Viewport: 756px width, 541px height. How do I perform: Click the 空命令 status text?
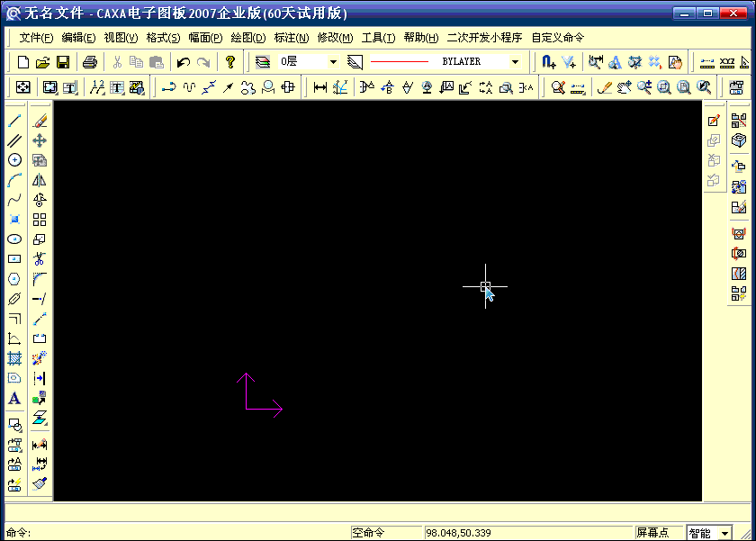point(368,533)
